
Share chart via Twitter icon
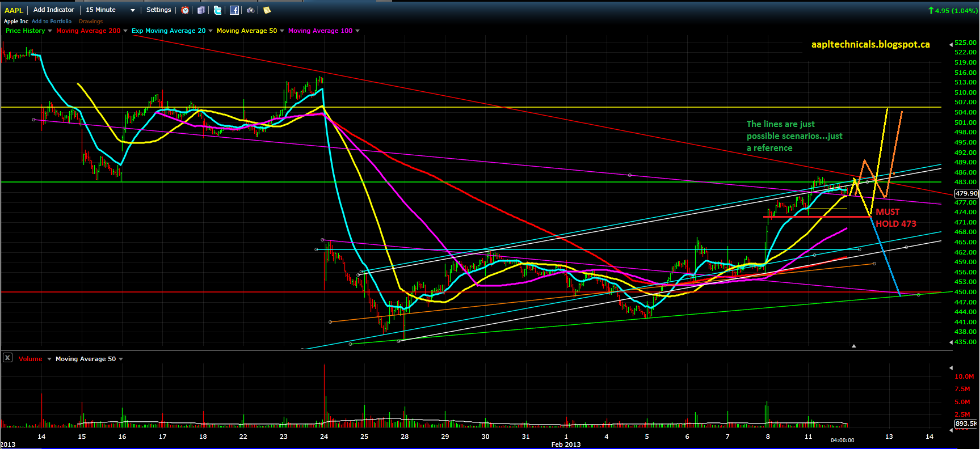[x=218, y=10]
